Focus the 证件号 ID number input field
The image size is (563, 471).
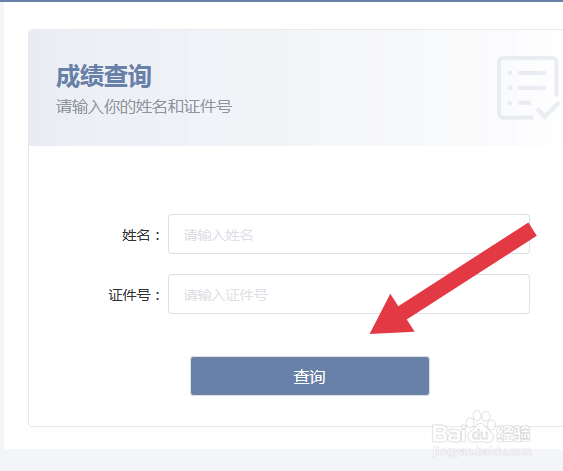click(349, 294)
